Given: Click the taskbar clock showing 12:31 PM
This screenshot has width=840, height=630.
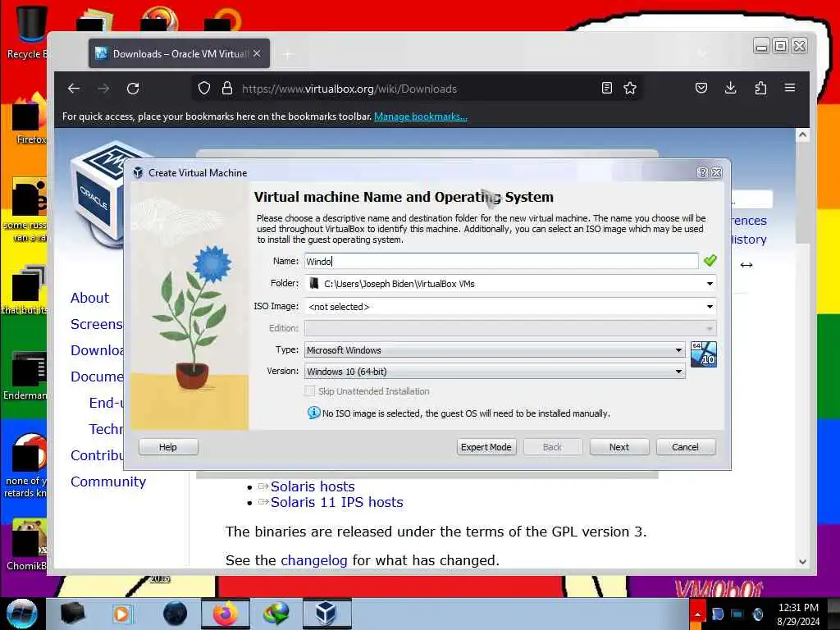Looking at the screenshot, I should click(798, 614).
